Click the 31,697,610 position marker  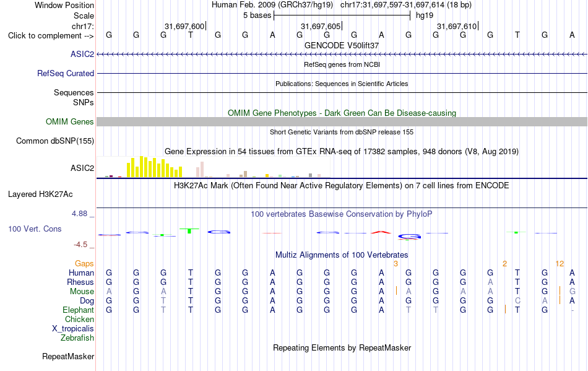(457, 26)
